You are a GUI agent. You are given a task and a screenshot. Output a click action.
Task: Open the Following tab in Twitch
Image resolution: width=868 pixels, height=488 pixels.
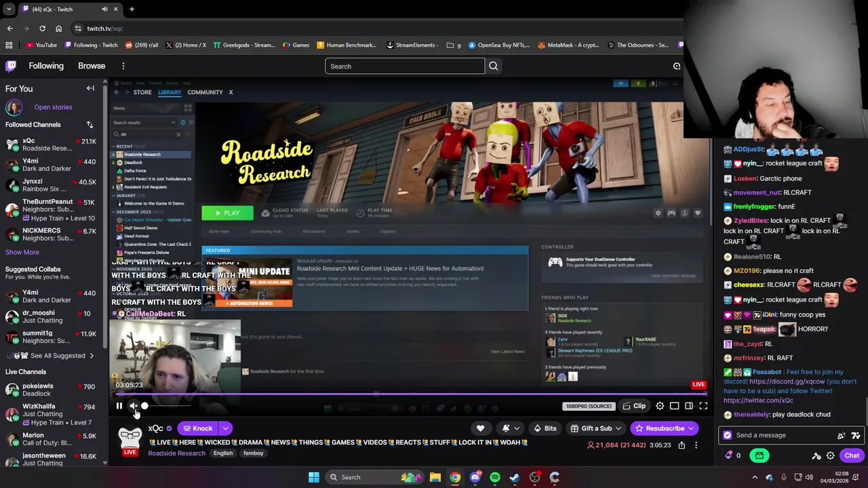point(46,66)
